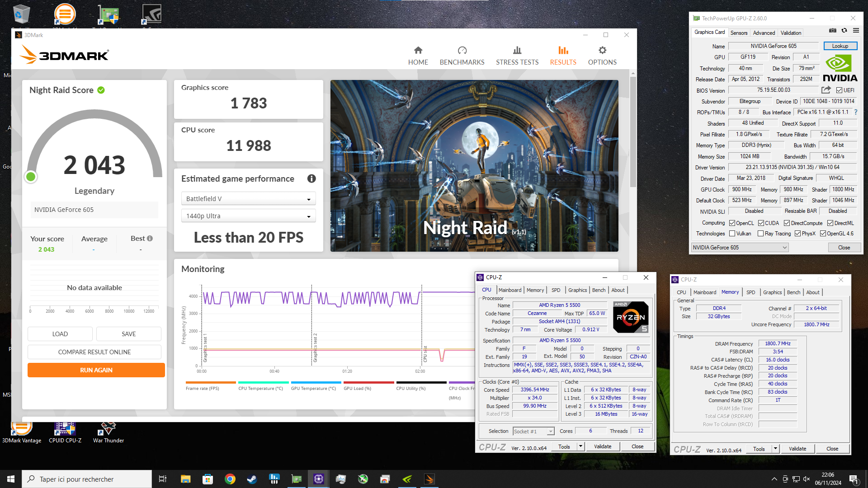Toggle the DirectCompute checkbox in GPU-Z
The image size is (868, 488).
(x=787, y=223)
